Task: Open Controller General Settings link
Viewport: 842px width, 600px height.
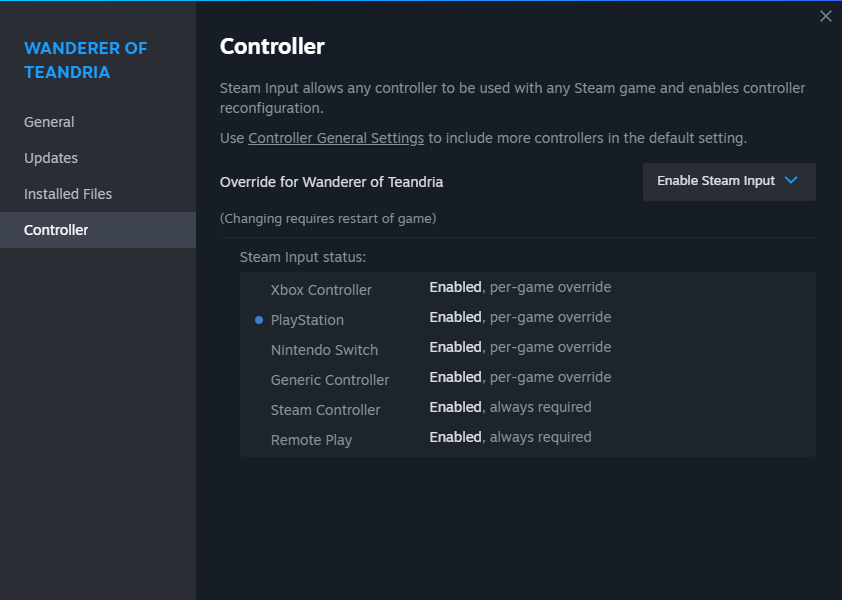Action: (x=336, y=138)
